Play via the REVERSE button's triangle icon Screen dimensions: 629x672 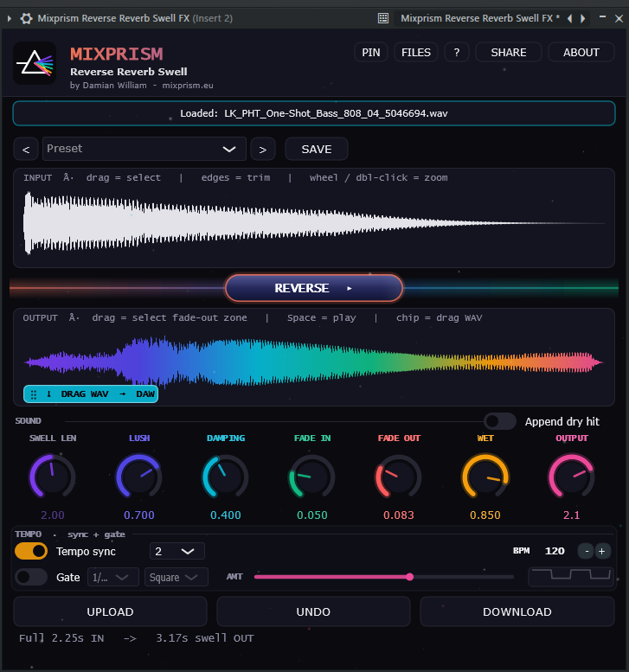coord(350,288)
